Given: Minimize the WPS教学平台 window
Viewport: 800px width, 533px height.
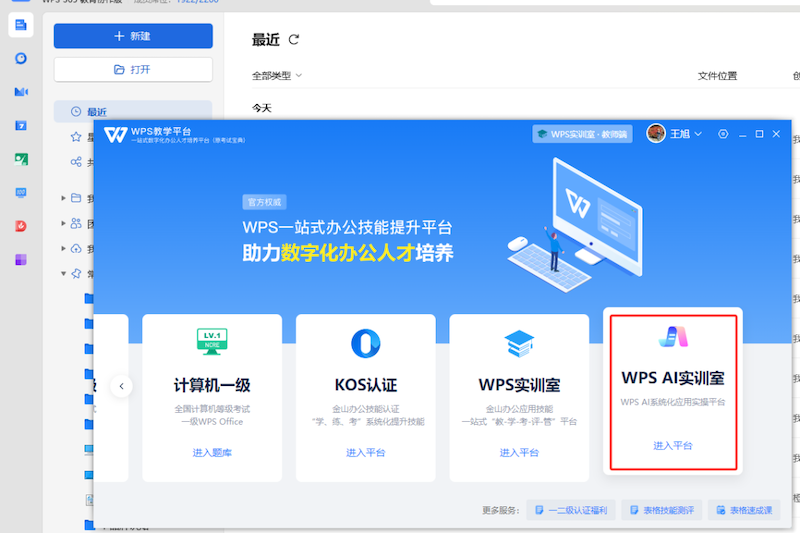Looking at the screenshot, I should point(743,135).
